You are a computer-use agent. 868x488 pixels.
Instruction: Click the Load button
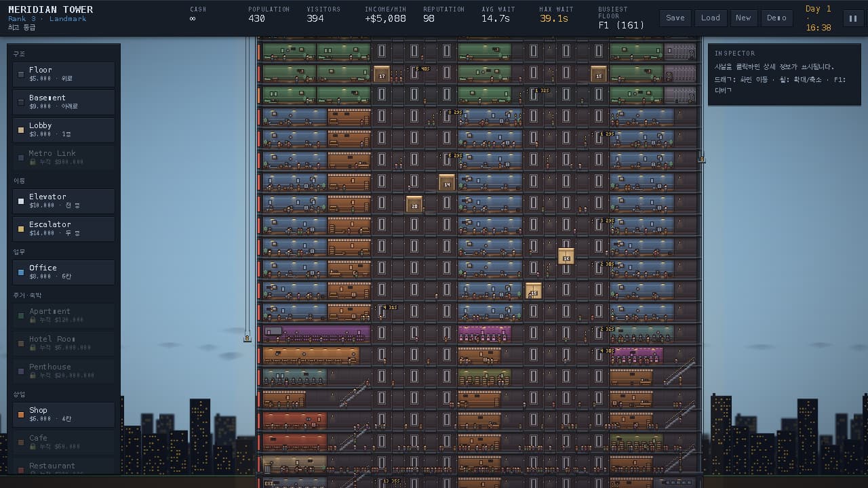[711, 18]
